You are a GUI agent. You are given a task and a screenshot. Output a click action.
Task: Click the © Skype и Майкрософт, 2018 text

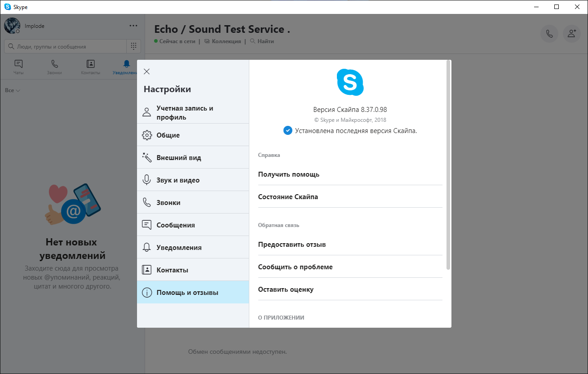(x=350, y=120)
